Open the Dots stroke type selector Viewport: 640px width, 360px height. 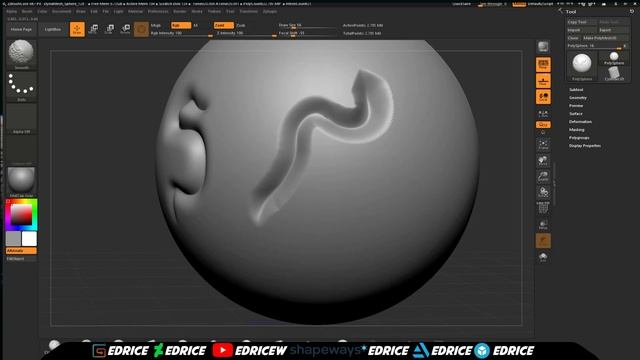pyautogui.click(x=21, y=87)
